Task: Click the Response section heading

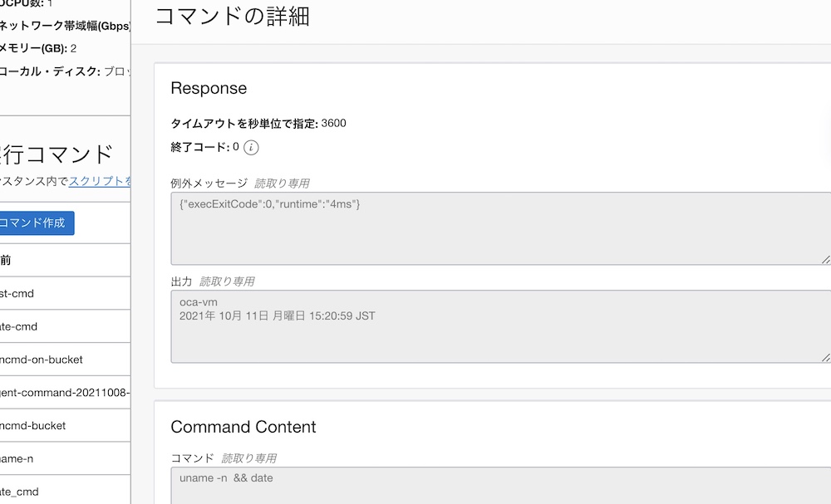Action: pyautogui.click(x=209, y=88)
